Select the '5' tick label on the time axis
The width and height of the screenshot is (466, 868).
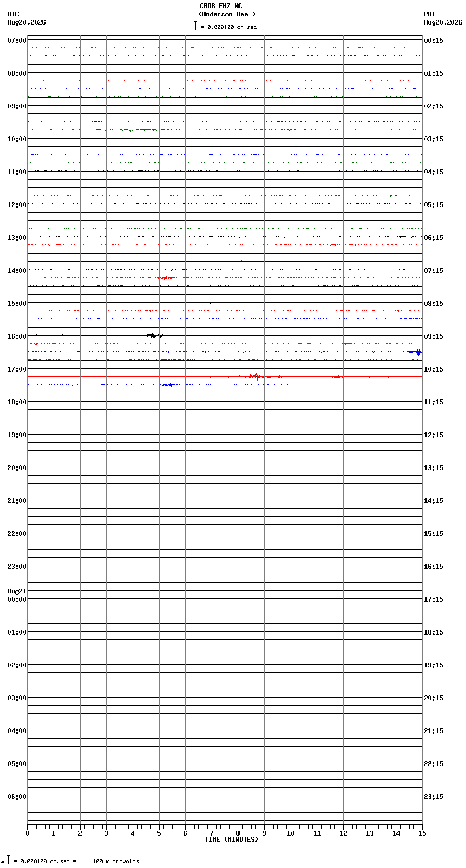point(159,833)
